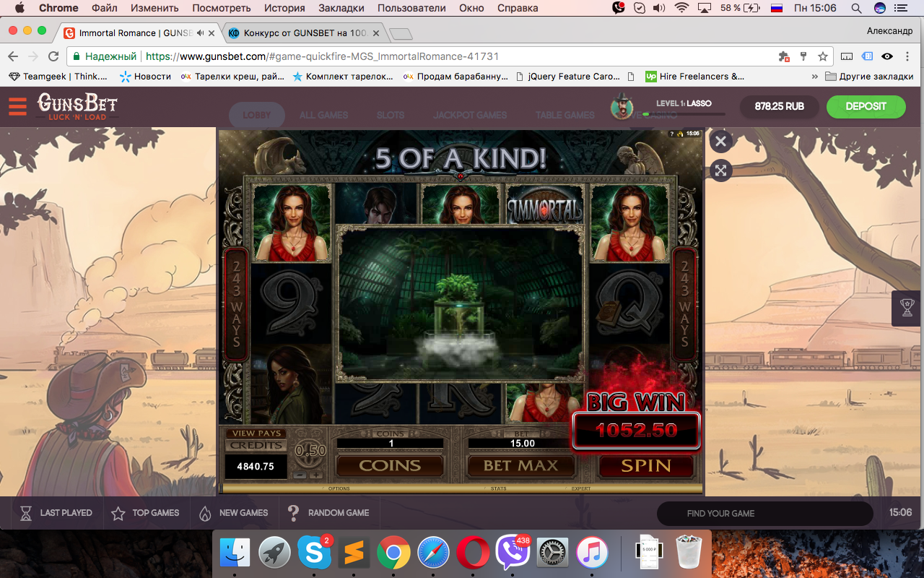The image size is (924, 578).
Task: Click the green DEPOSIT button
Action: click(x=866, y=106)
